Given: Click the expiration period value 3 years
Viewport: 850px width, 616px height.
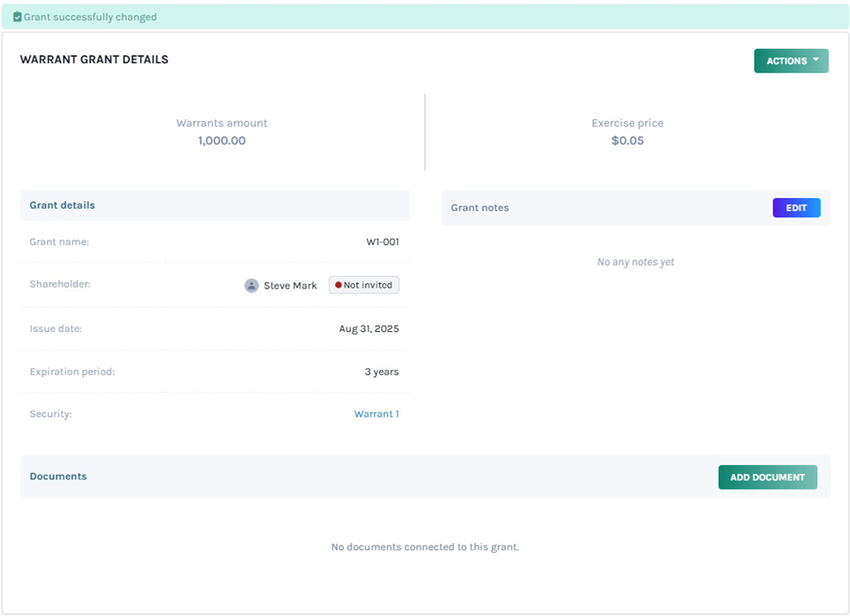Looking at the screenshot, I should 382,372.
